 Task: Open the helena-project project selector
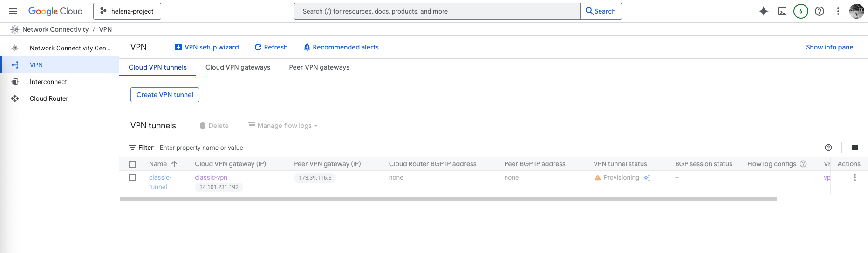point(127,11)
